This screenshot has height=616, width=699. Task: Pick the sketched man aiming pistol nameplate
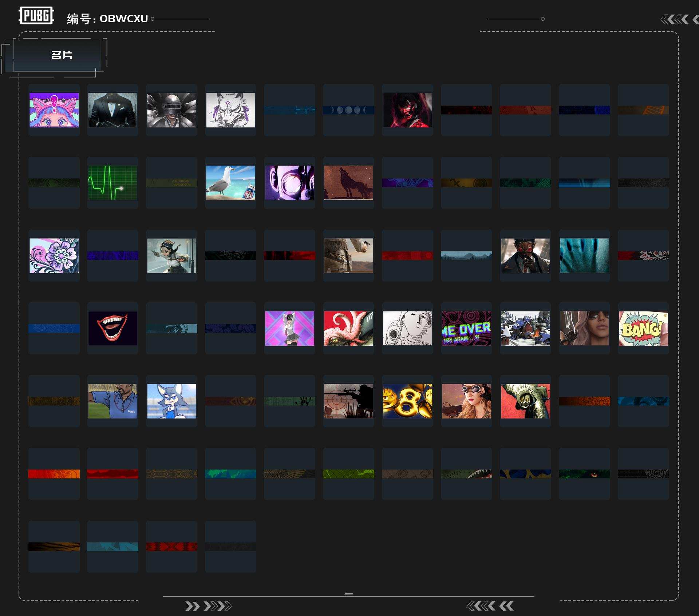click(408, 328)
